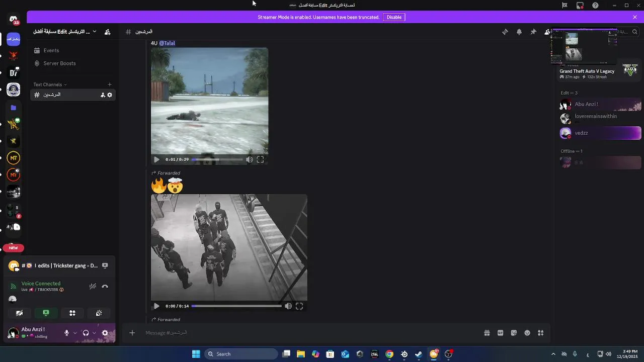Viewport: 644px width, 362px height.
Task: Open notification settings bell icon
Action: click(x=519, y=32)
